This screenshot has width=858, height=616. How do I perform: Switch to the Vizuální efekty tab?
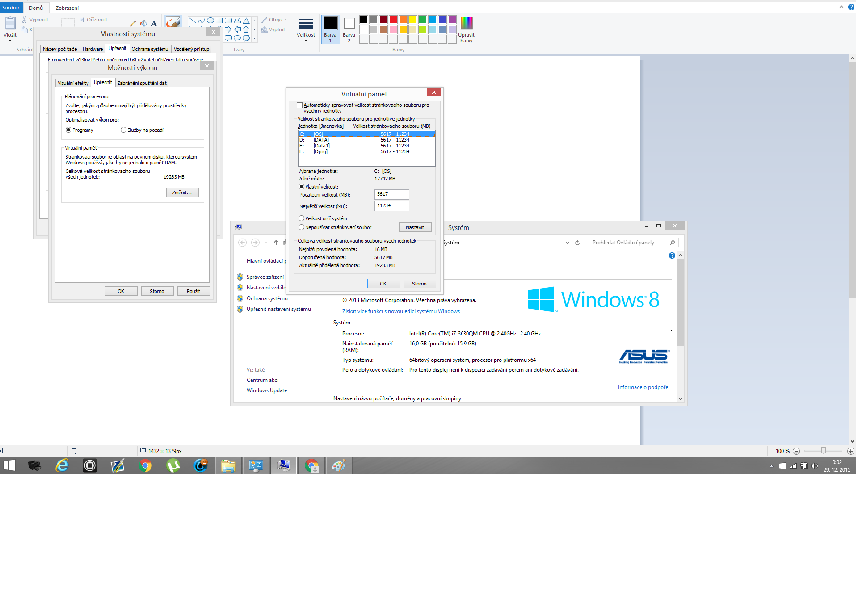73,83
